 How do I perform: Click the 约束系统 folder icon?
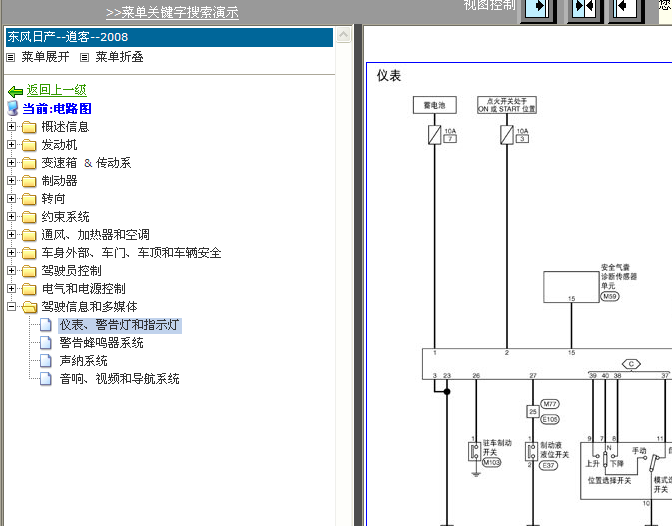tap(29, 217)
